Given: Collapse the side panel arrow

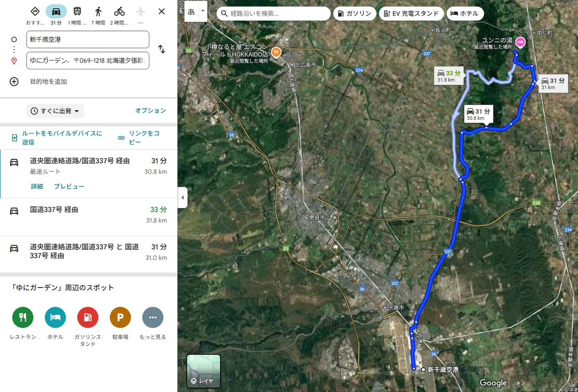Looking at the screenshot, I should tap(183, 197).
